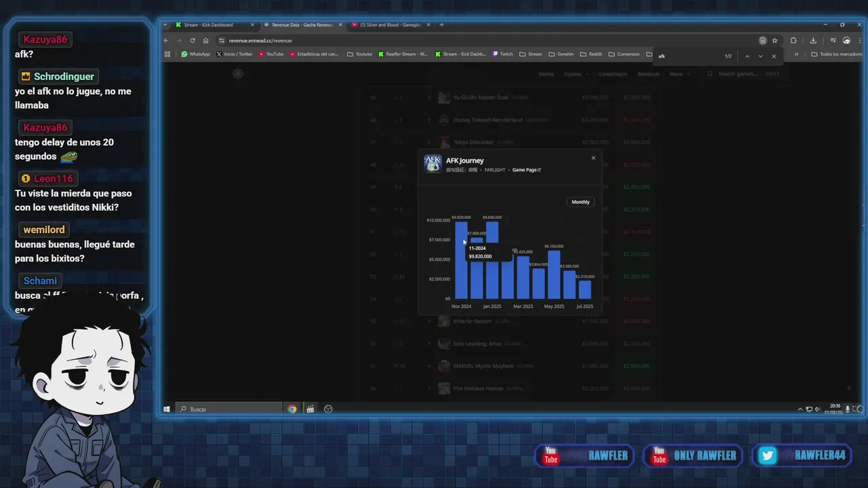Click Schrodinguer's chat username
868x488 pixels.
(58, 77)
